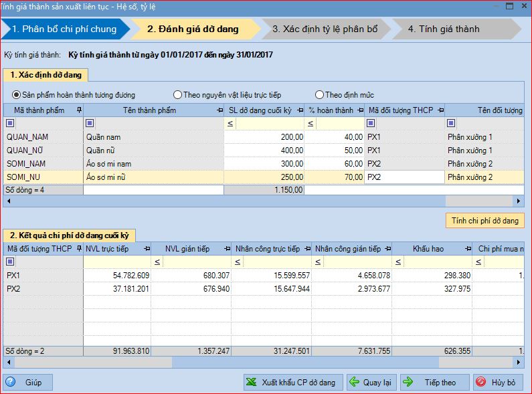
Task: Open filter icon under lower Mã đối tượng THCP
Action: tap(10, 262)
